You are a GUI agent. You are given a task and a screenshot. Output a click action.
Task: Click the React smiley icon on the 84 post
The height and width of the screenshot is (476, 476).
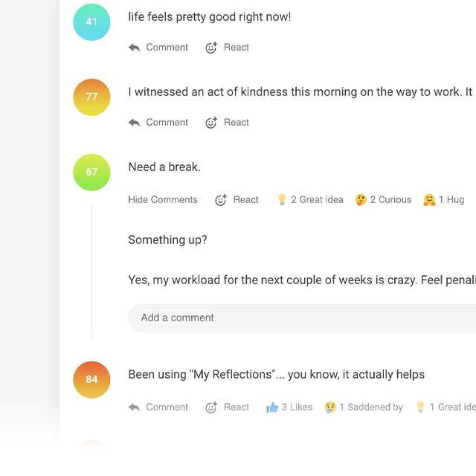click(x=211, y=407)
